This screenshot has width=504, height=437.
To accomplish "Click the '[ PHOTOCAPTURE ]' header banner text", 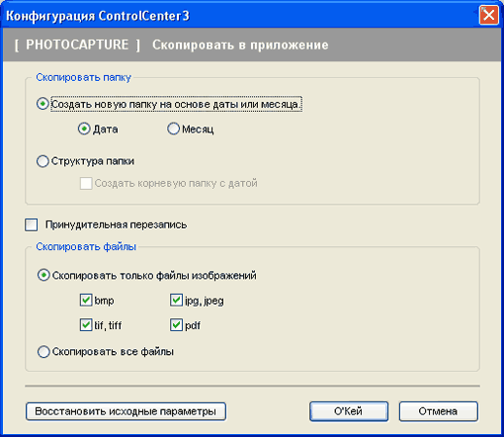I will point(77,44).
